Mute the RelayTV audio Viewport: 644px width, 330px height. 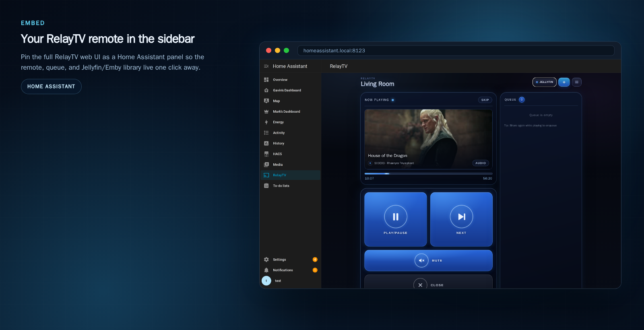pos(428,260)
